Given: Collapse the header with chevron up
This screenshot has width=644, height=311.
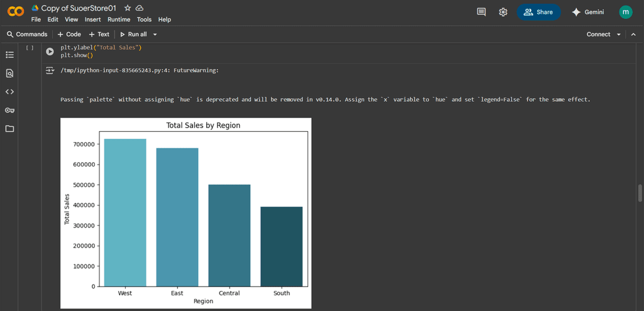Looking at the screenshot, I should click(633, 35).
